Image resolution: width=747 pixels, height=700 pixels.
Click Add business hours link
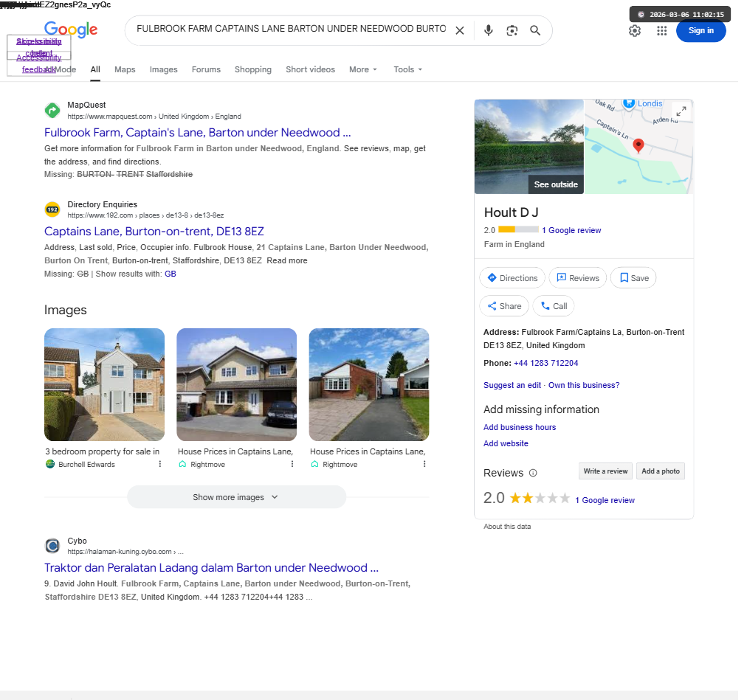point(519,427)
